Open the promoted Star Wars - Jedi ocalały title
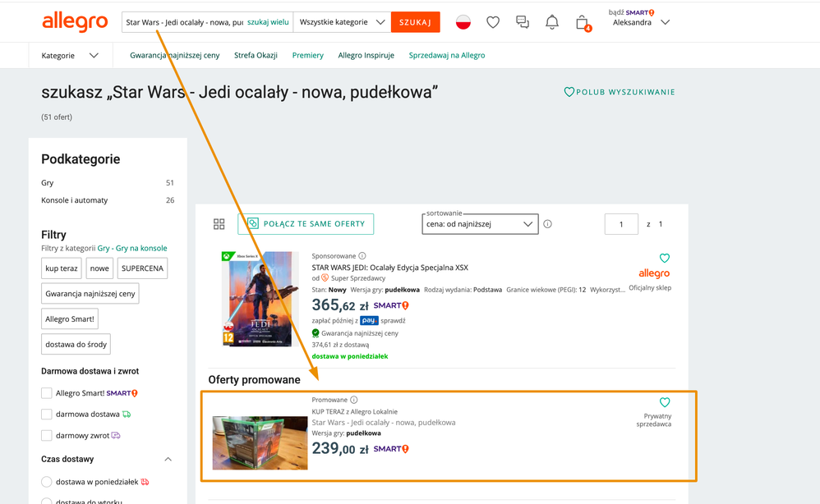The height and width of the screenshot is (504, 820). 384,423
